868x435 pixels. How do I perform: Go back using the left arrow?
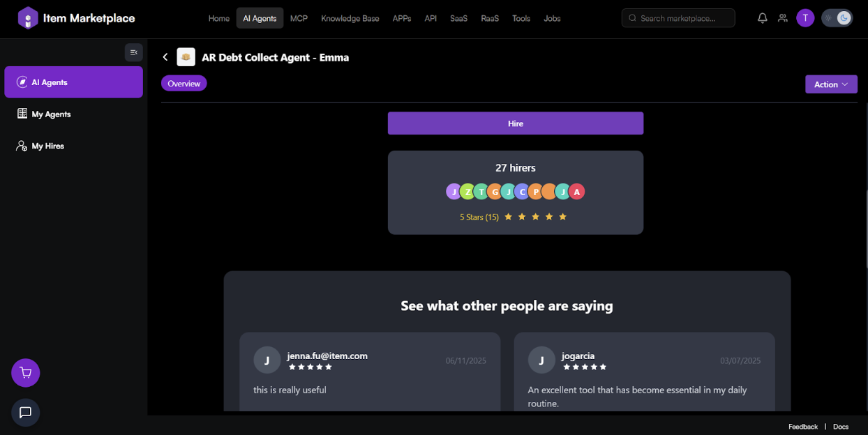click(165, 57)
